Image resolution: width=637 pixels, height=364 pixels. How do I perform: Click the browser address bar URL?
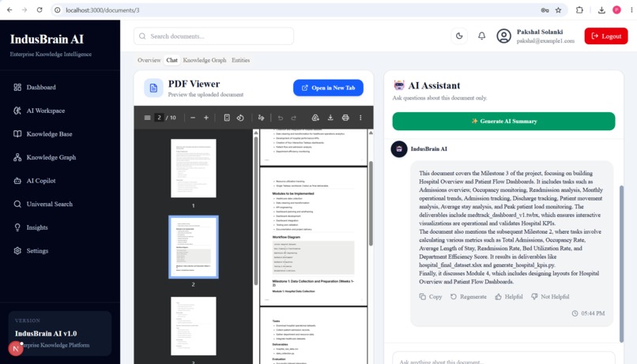(103, 10)
